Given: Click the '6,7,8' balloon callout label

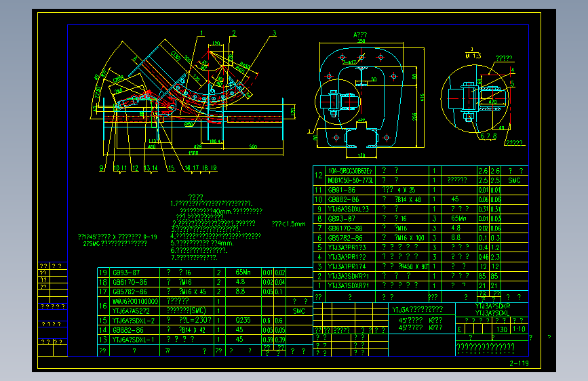Looking at the screenshot, I should coord(488,136).
